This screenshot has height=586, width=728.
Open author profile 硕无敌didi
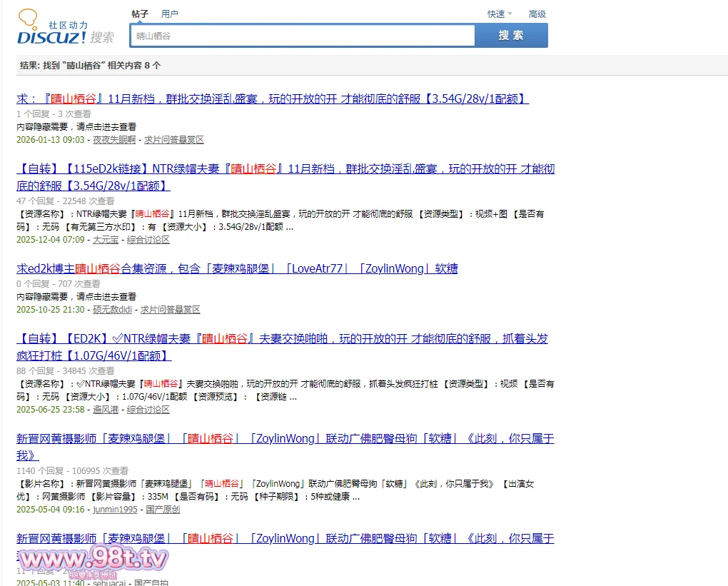(x=112, y=310)
